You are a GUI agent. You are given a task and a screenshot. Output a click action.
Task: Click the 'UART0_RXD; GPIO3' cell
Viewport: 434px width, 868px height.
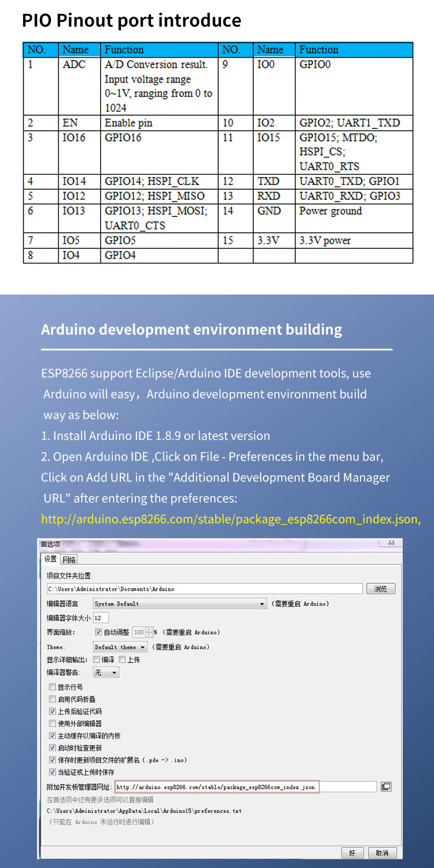point(354,196)
